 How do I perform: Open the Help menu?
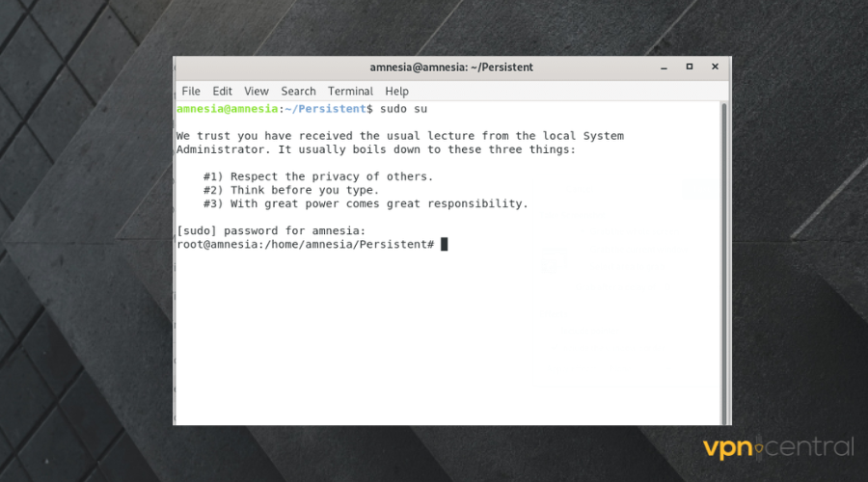click(396, 91)
